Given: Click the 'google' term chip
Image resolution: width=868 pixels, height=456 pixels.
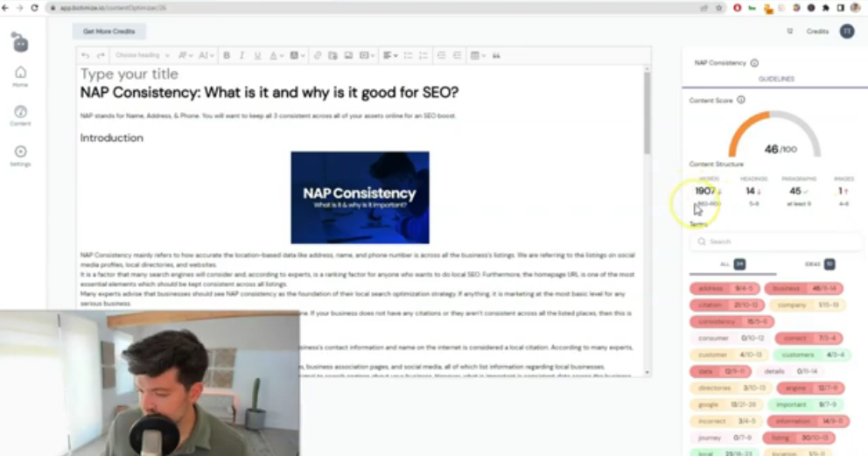Looking at the screenshot, I should (x=725, y=404).
